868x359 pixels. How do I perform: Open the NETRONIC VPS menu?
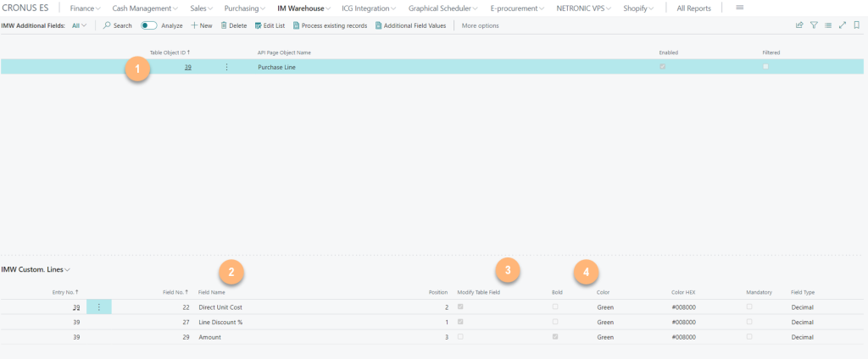point(584,8)
